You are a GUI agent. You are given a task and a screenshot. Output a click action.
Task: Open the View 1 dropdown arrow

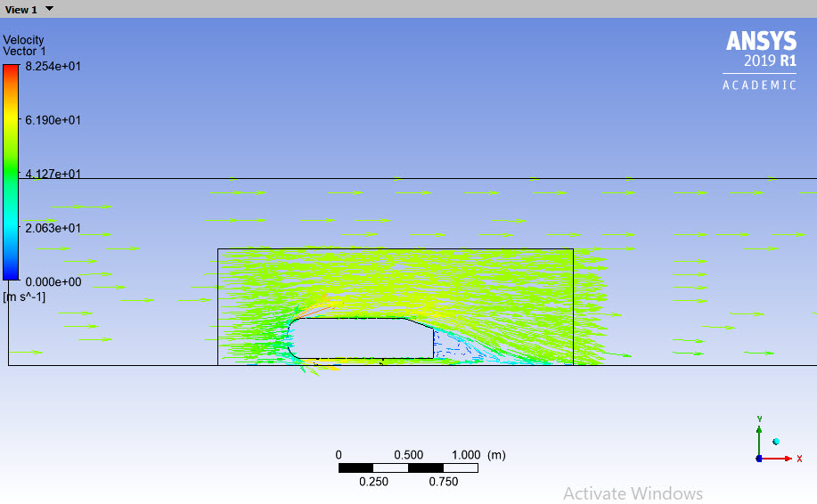click(x=49, y=9)
